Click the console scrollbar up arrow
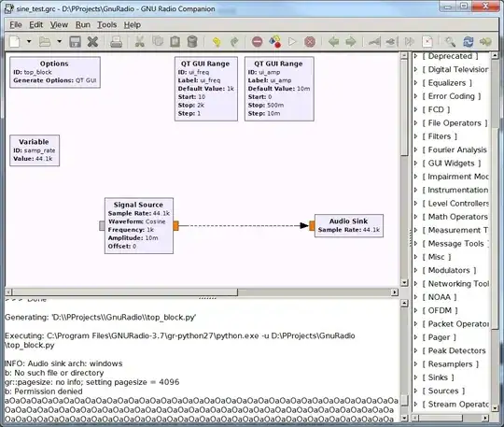The width and height of the screenshot is (504, 427). point(404,303)
